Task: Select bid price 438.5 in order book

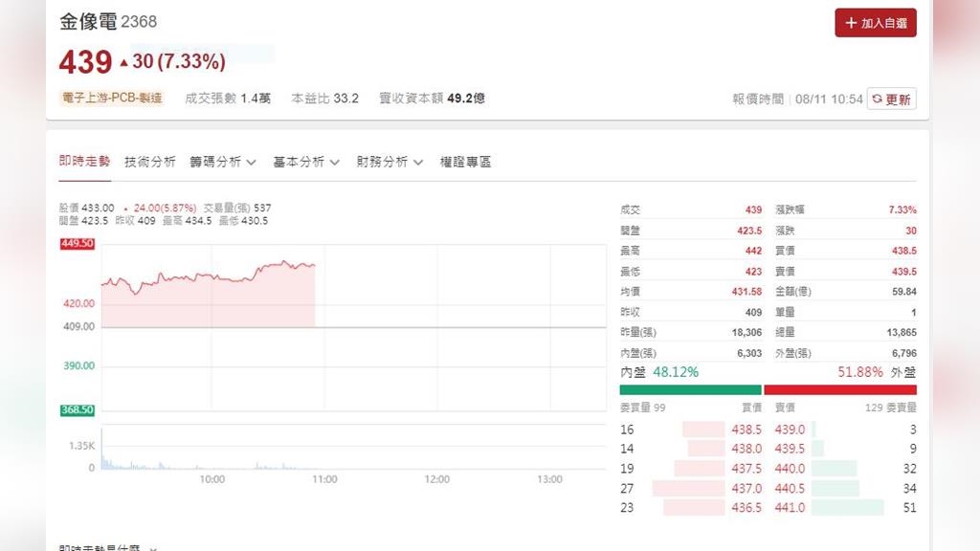Action: (746, 430)
